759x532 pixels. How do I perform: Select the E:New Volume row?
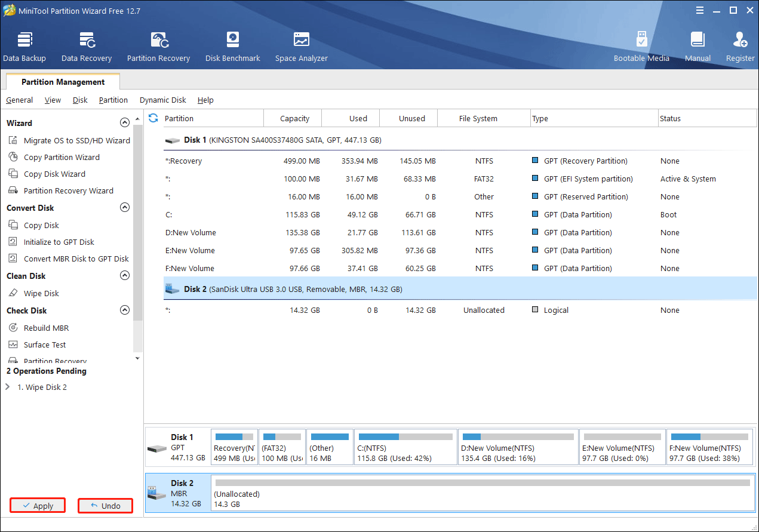460,250
